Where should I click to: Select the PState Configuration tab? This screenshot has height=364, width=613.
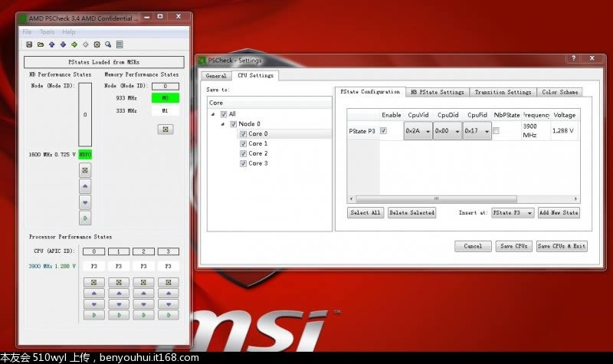click(370, 91)
